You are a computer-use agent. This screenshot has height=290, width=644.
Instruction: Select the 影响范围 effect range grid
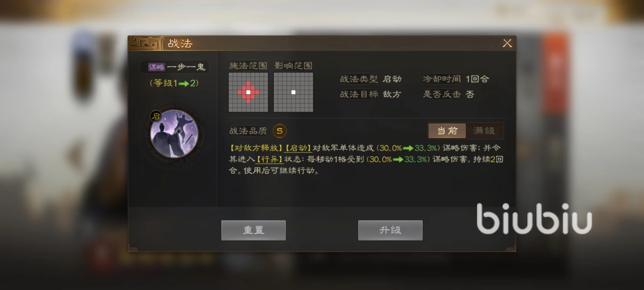pos(293,92)
